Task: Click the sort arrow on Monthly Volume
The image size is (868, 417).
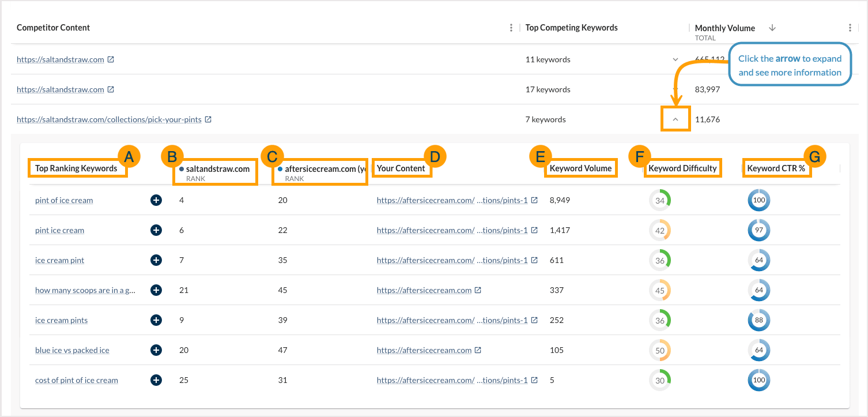Action: coord(772,27)
